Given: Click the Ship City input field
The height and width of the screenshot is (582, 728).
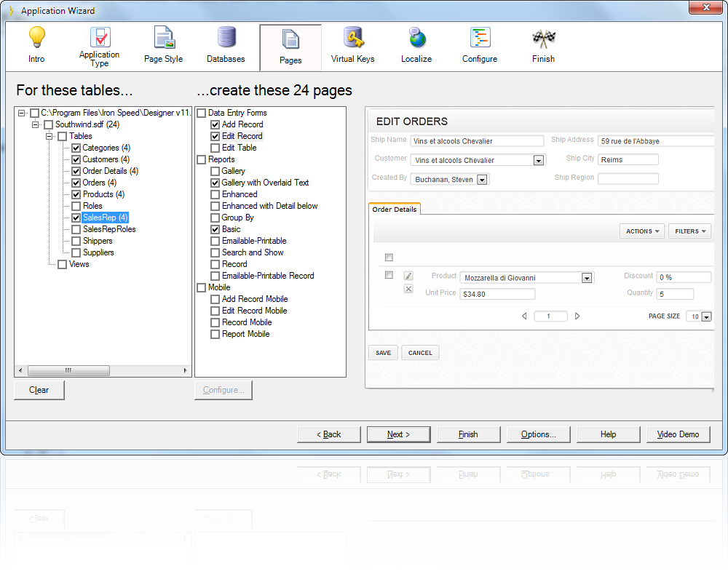Looking at the screenshot, I should 628,159.
